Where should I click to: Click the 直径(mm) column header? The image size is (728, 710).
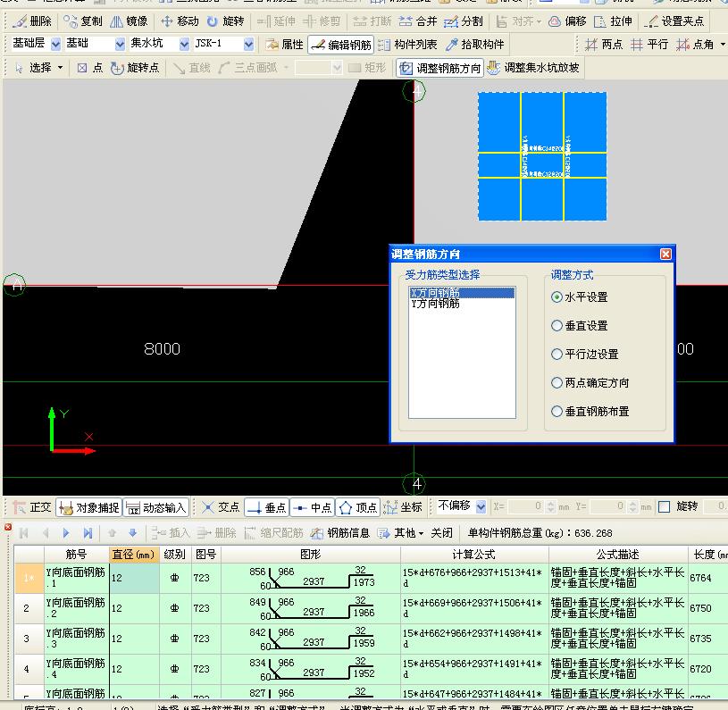133,554
